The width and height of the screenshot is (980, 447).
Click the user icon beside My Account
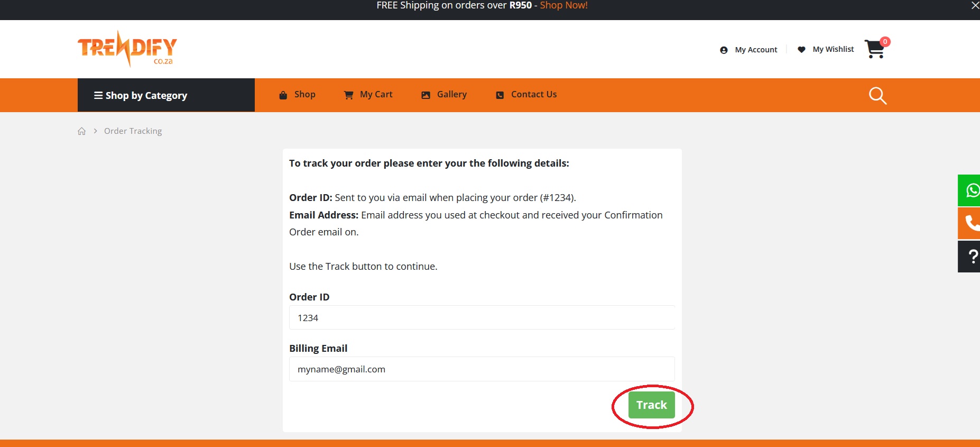click(724, 50)
